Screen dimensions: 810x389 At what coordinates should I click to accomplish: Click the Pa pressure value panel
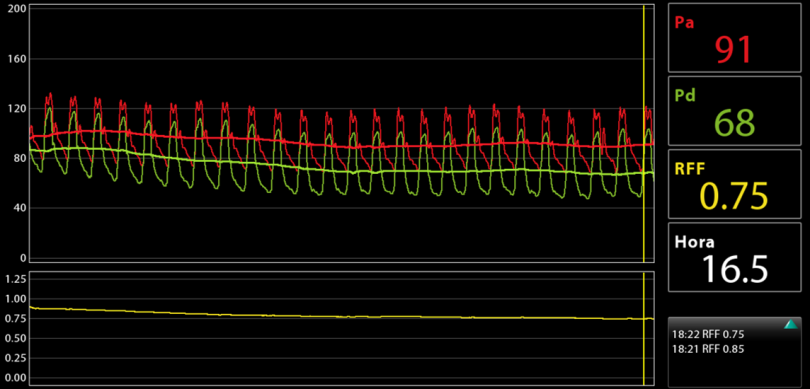(735, 37)
